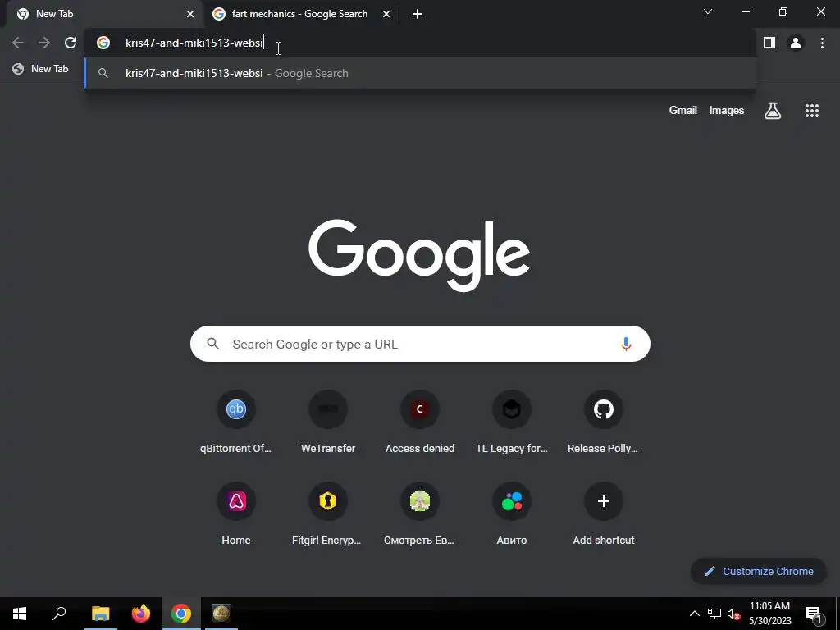The image size is (840, 630).
Task: Open a new tab with plus button
Action: [418, 14]
